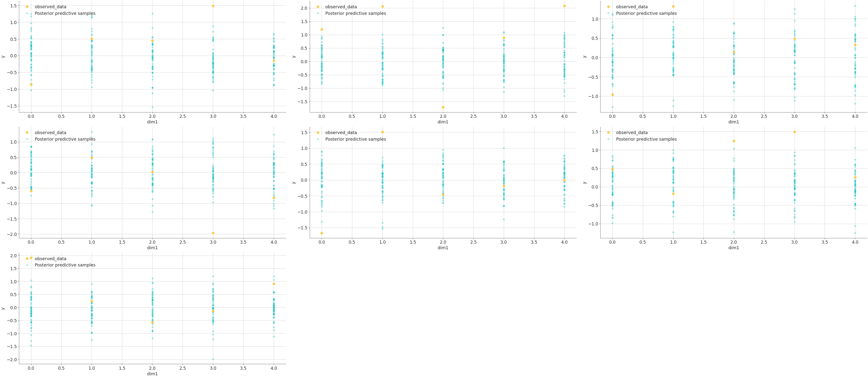
Task: Click 'Posterior predictive samples' legend label, top-middle plot
Action: tap(355, 13)
